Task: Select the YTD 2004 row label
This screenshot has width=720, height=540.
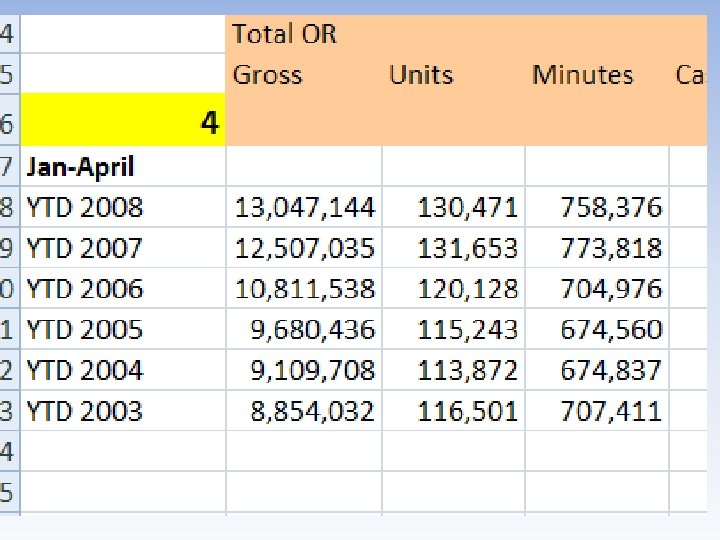Action: [x=85, y=370]
